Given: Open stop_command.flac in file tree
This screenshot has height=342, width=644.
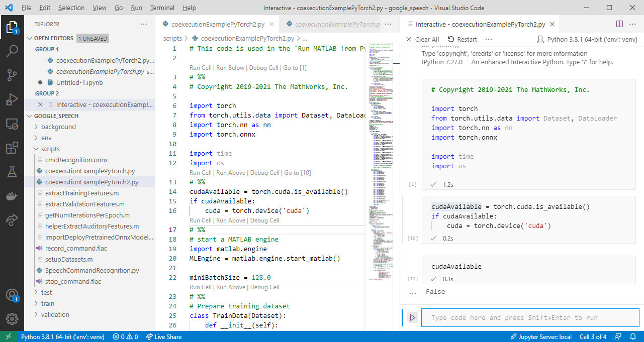Looking at the screenshot, I should pos(73,281).
